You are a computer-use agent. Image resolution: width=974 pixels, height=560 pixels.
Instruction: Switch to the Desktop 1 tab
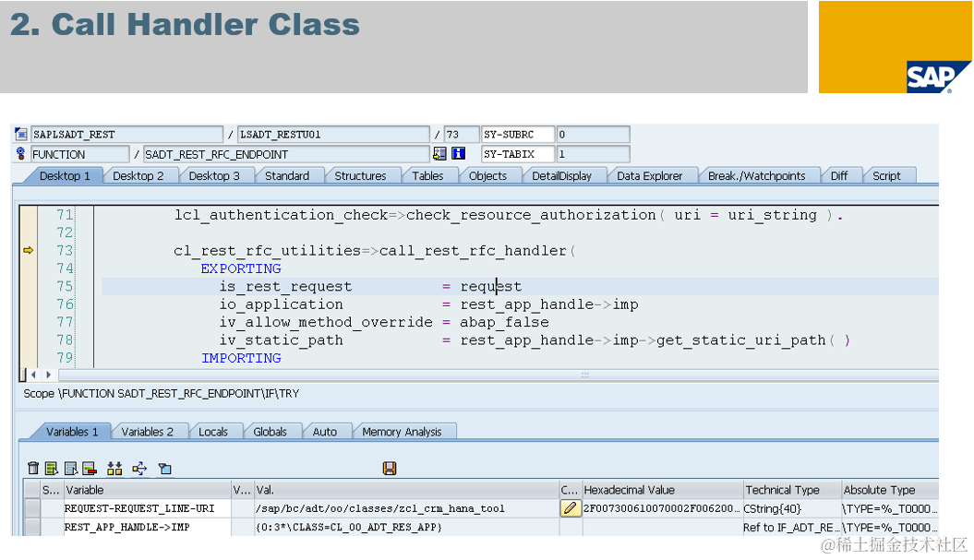65,175
